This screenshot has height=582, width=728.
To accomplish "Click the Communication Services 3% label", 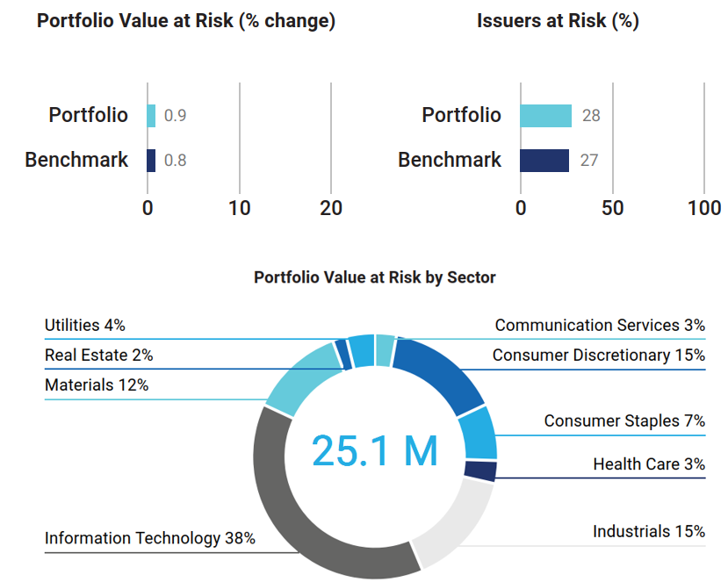I will (x=600, y=326).
